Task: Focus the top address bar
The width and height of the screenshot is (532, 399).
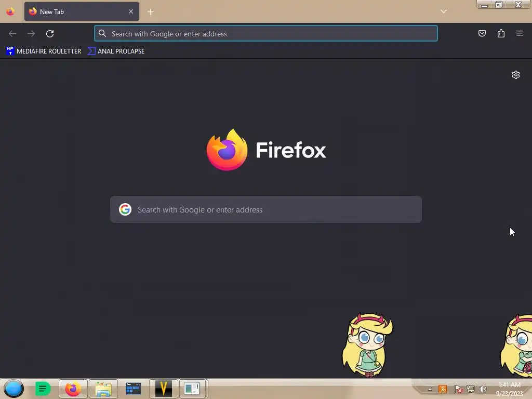Action: 266,34
